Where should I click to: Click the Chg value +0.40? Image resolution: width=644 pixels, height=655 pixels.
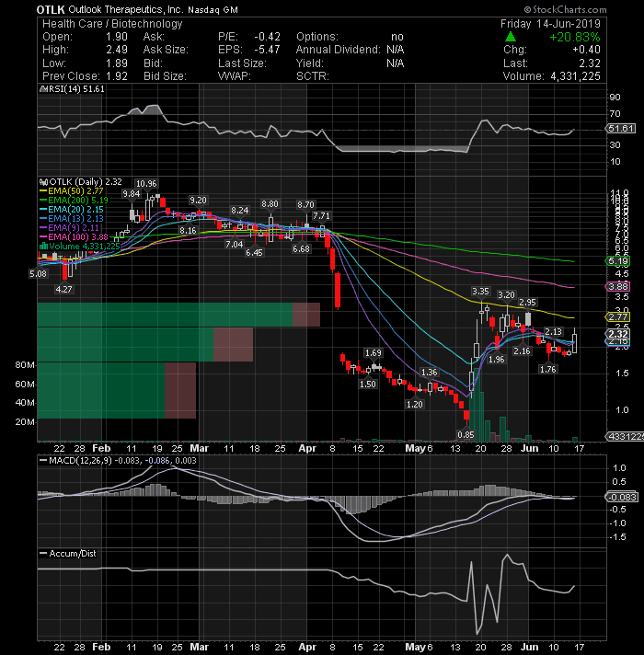(x=586, y=50)
